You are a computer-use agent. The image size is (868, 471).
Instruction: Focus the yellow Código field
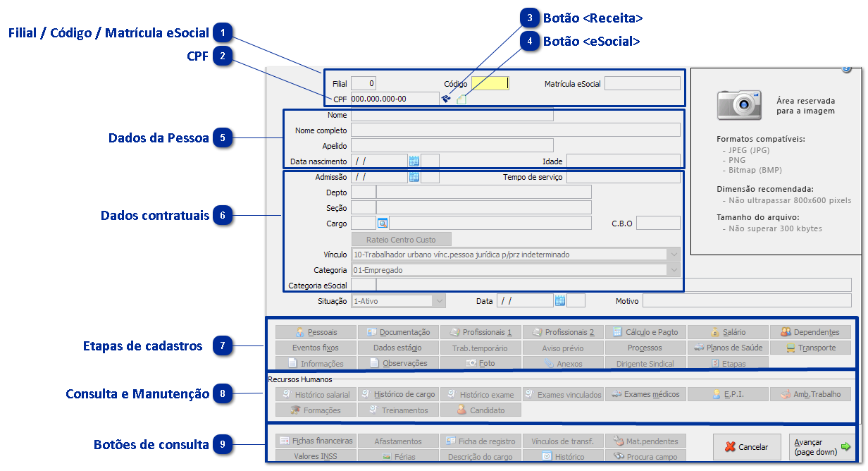[x=490, y=83]
